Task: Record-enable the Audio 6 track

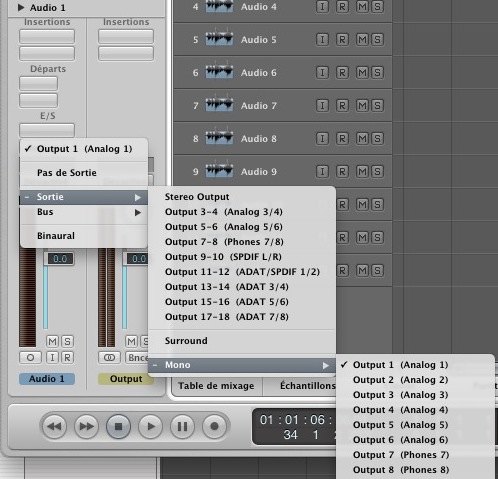Action: pyautogui.click(x=342, y=72)
